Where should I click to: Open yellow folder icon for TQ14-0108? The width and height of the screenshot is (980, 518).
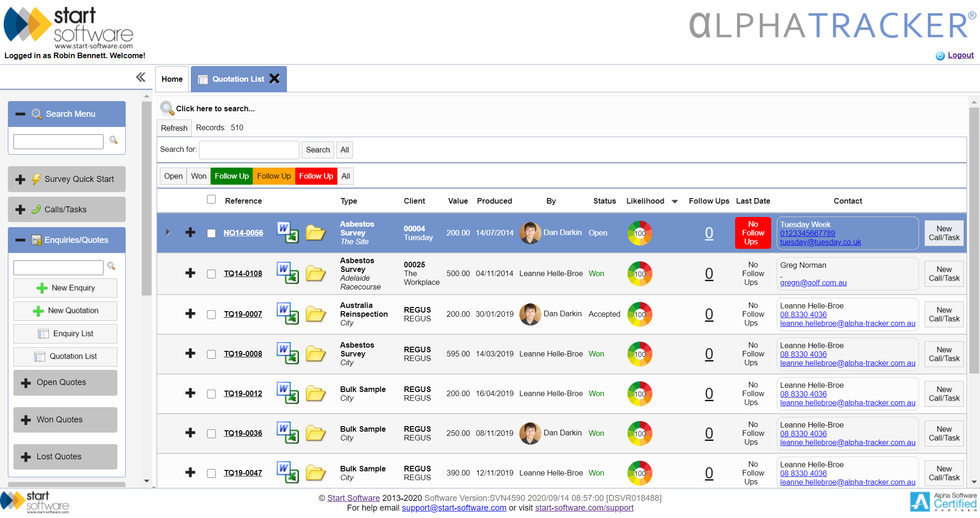pos(316,273)
